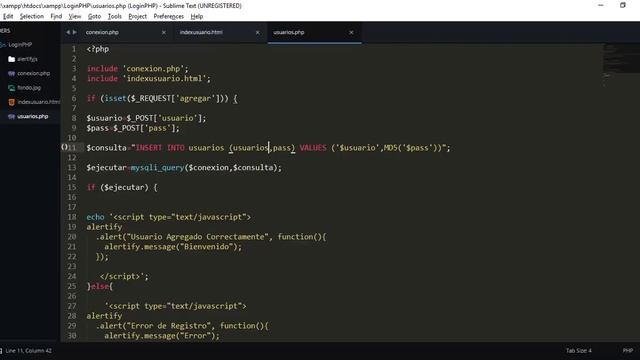Click '$usuario' variable on line 8

click(104, 118)
